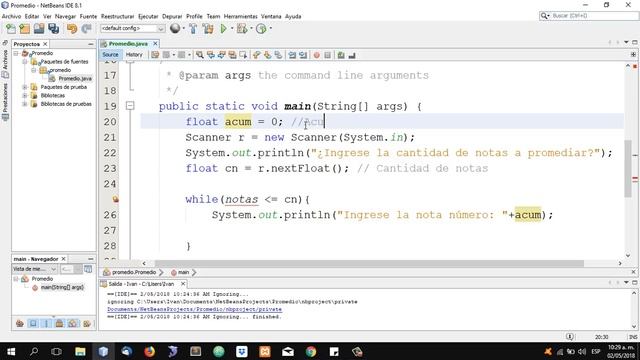Toggle Show Inherited Members in Navigator
Image resolution: width=640 pixels, height=360 pixels.
pyautogui.click(x=20, y=324)
